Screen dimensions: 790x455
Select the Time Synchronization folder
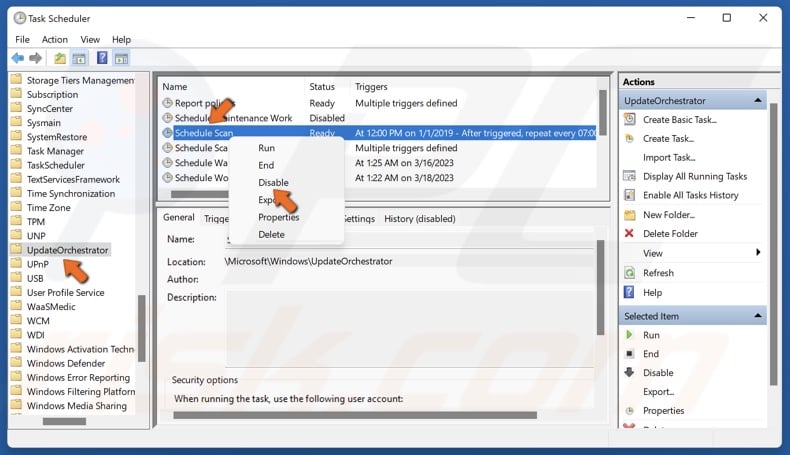tap(71, 193)
